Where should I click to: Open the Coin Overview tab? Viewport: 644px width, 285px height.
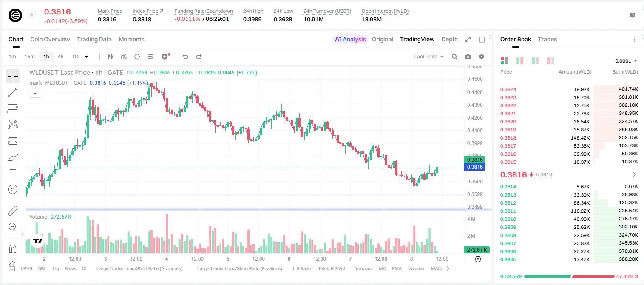click(50, 39)
